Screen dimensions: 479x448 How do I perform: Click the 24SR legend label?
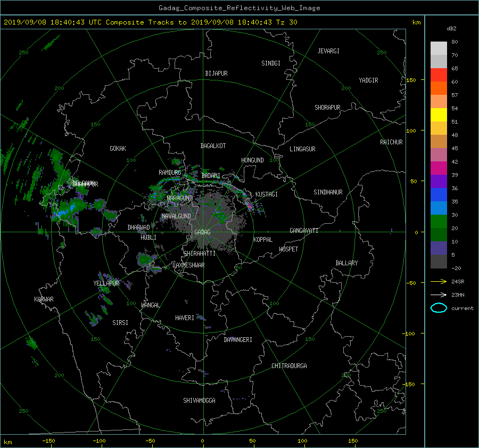tap(458, 281)
